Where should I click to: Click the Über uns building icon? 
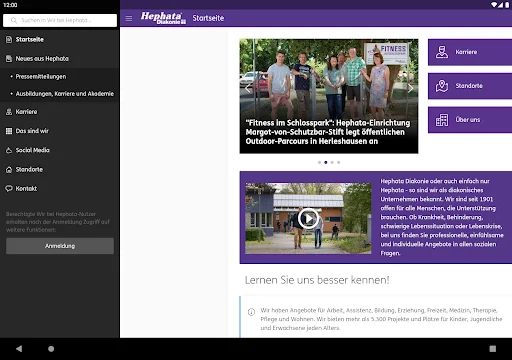point(442,120)
